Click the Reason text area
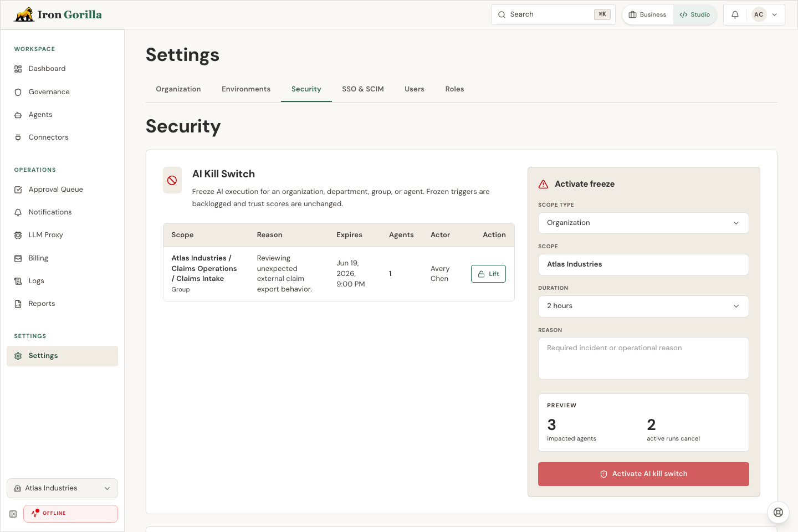 point(643,358)
